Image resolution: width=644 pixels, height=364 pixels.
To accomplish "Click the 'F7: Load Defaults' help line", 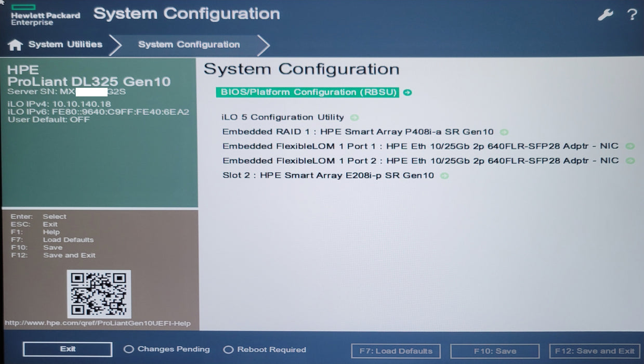I will [52, 240].
